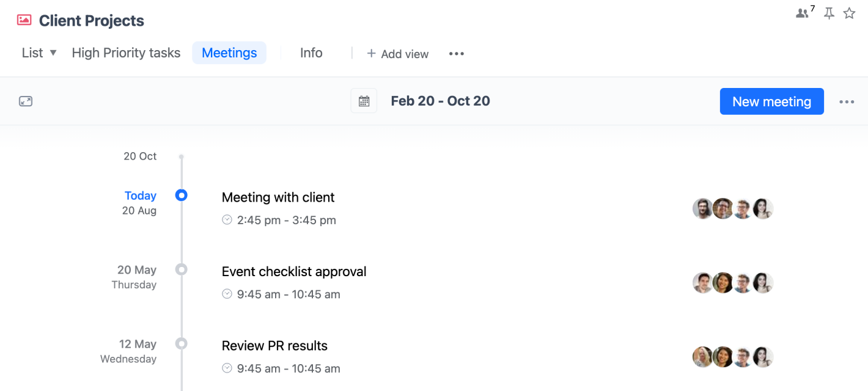Click the New meeting button

pyautogui.click(x=771, y=101)
